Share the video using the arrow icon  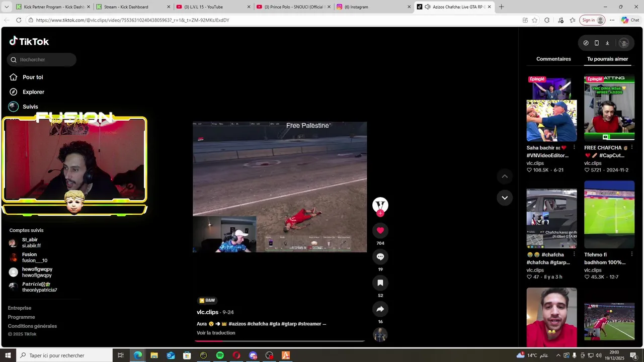pos(380,309)
